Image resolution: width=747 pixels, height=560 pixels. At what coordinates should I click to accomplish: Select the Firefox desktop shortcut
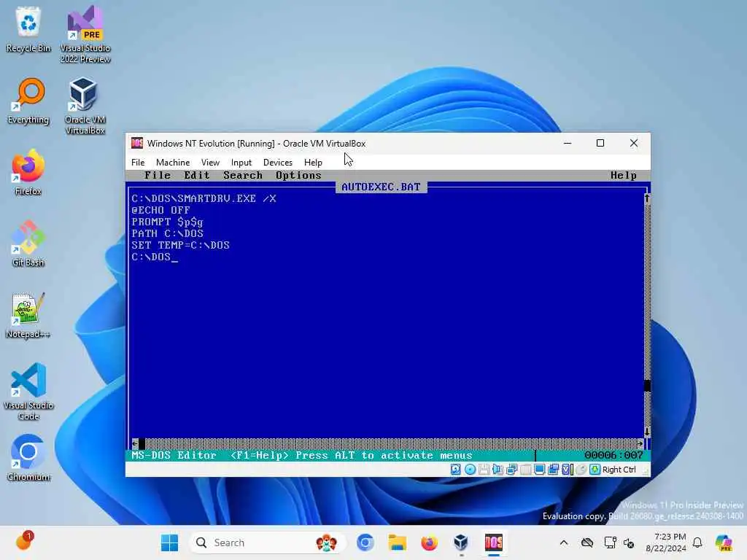tap(28, 172)
